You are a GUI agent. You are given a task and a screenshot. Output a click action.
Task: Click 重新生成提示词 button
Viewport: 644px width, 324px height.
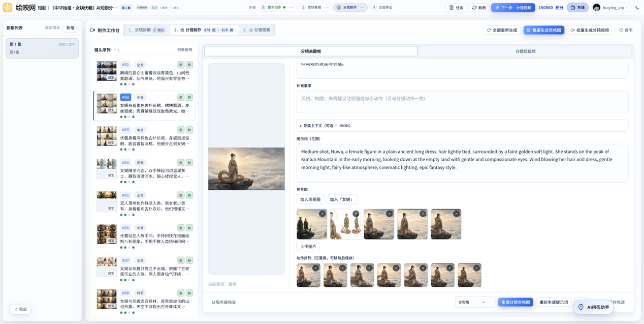(554, 302)
